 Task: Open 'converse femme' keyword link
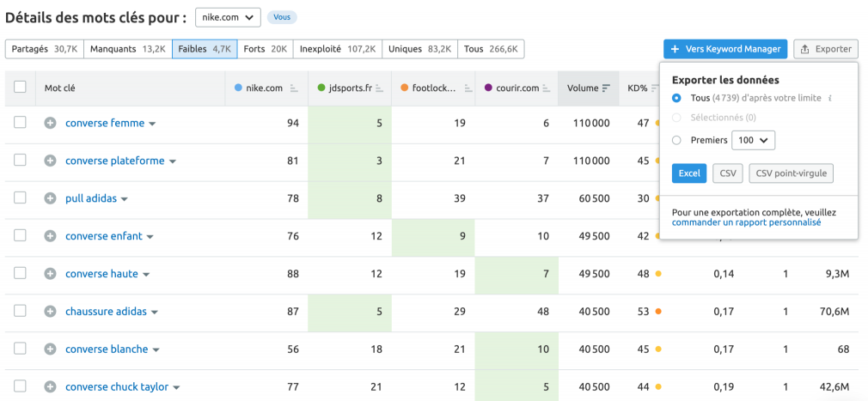click(x=105, y=123)
